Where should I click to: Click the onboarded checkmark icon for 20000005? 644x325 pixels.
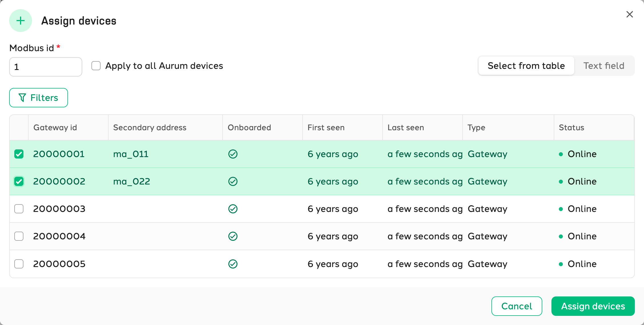tap(233, 264)
